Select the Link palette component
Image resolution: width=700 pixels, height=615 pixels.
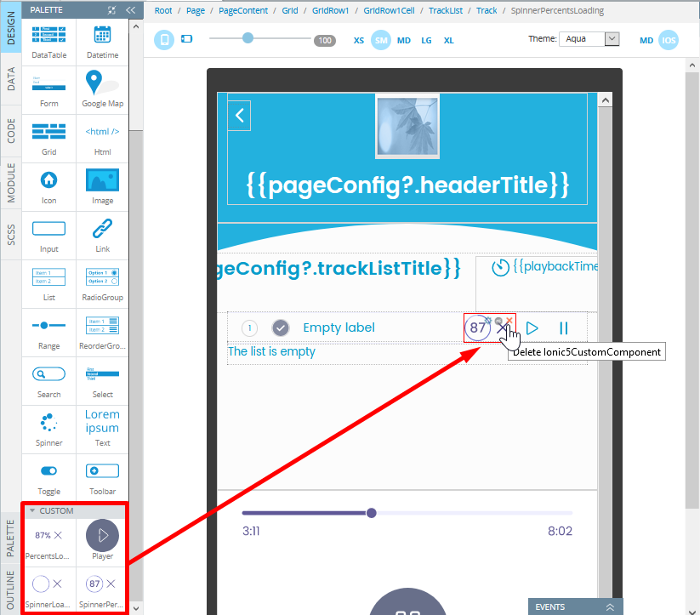(x=102, y=236)
